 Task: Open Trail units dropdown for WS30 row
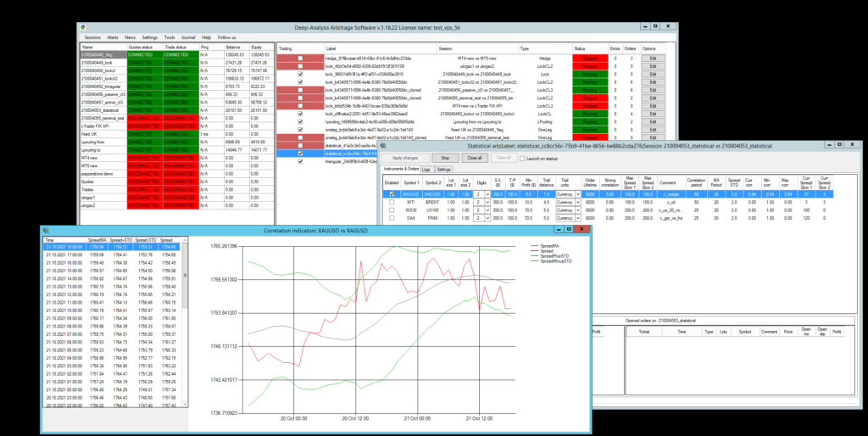578,210
